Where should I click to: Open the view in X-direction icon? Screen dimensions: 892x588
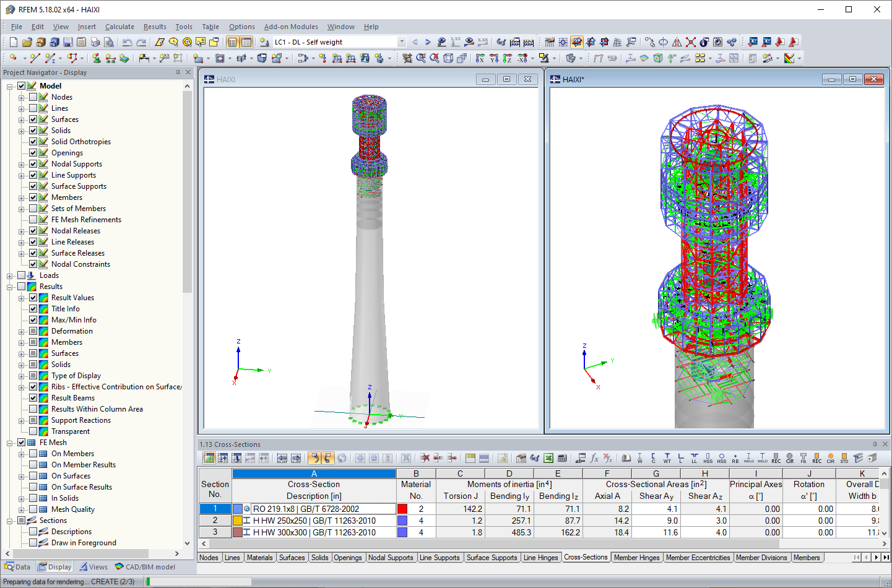(480, 59)
